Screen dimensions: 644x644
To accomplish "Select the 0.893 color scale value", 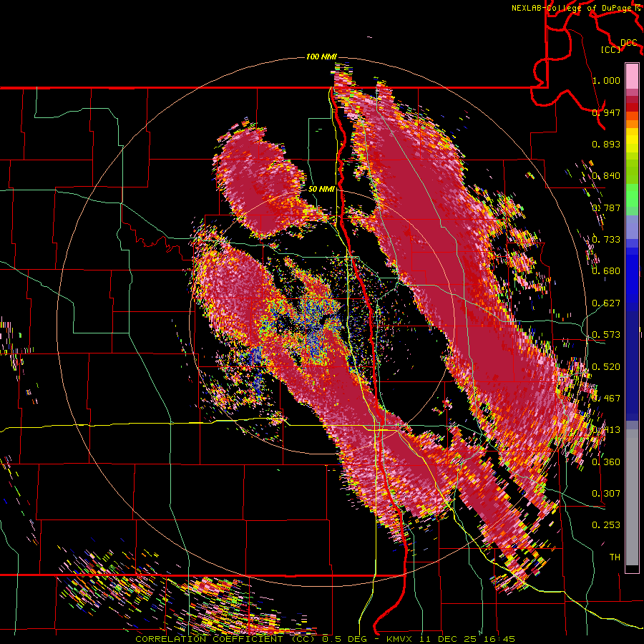I will [606, 144].
